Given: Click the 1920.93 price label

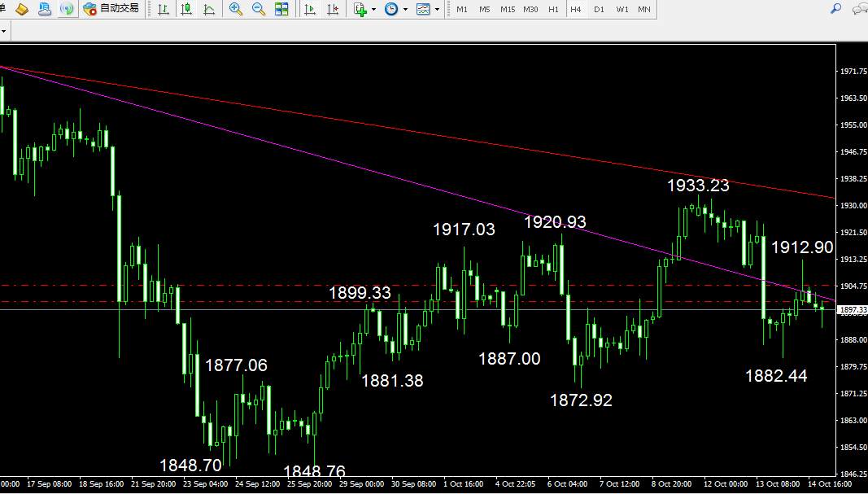Looking at the screenshot, I should point(555,222).
